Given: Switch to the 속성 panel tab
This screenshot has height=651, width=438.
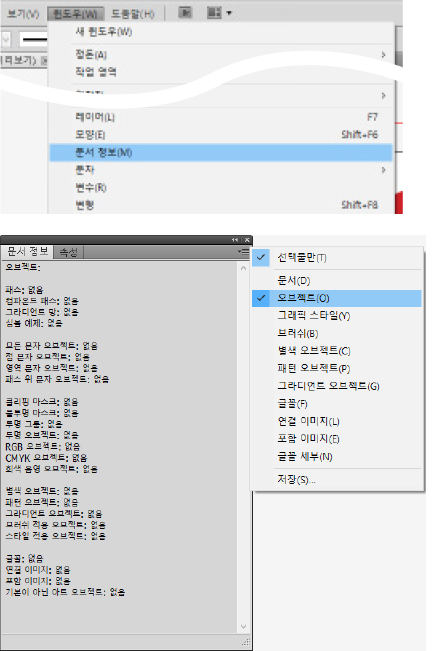Looking at the screenshot, I should [69, 252].
